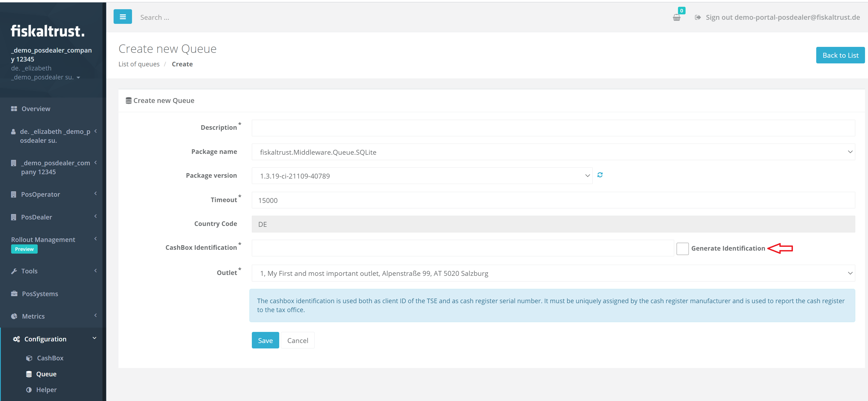Image resolution: width=868 pixels, height=401 pixels.
Task: Click the Cancel button
Action: click(298, 340)
